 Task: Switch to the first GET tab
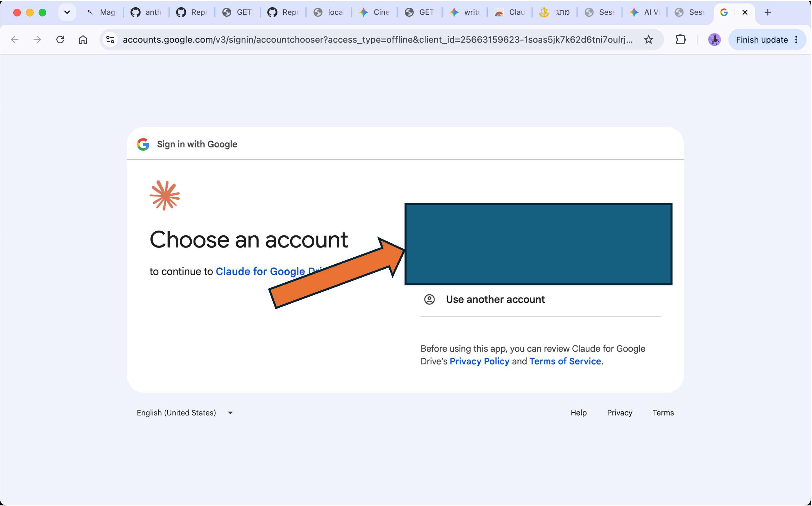click(238, 12)
